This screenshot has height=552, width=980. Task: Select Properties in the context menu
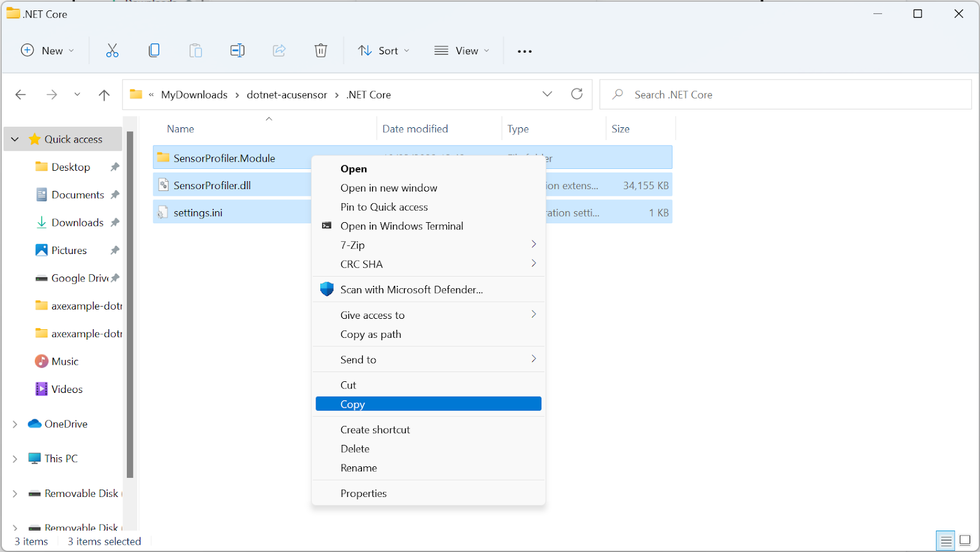(x=364, y=493)
